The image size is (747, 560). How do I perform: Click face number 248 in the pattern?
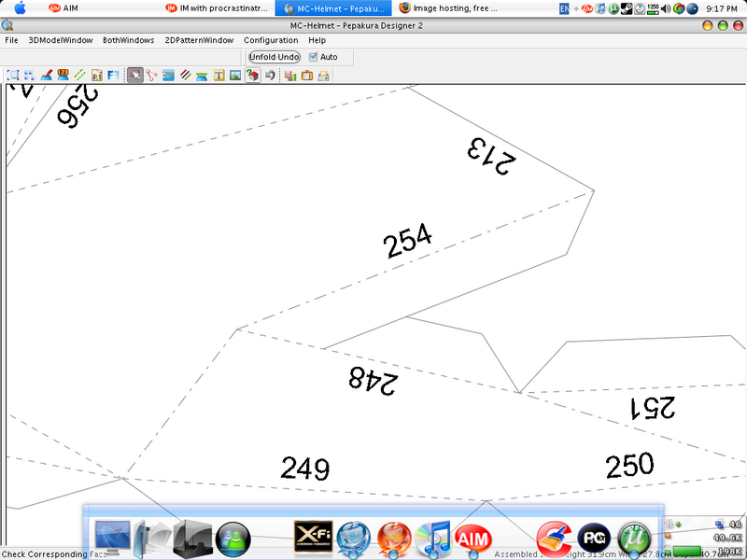pos(373,381)
